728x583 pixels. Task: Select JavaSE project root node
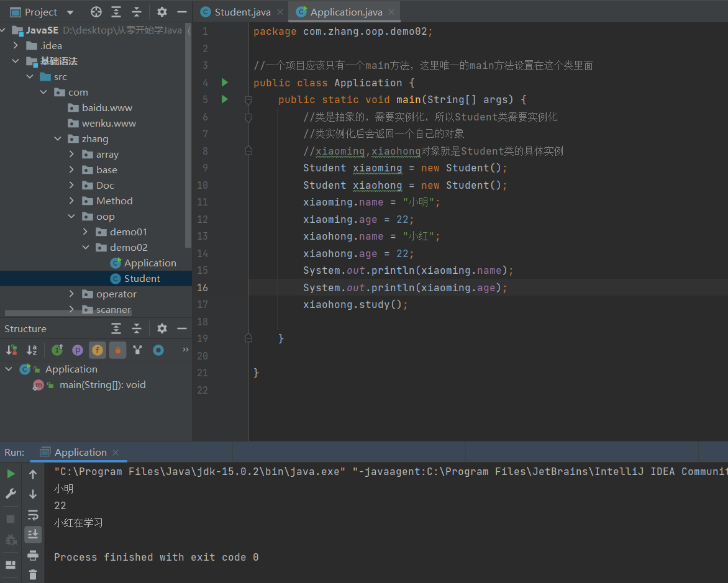tap(42, 30)
